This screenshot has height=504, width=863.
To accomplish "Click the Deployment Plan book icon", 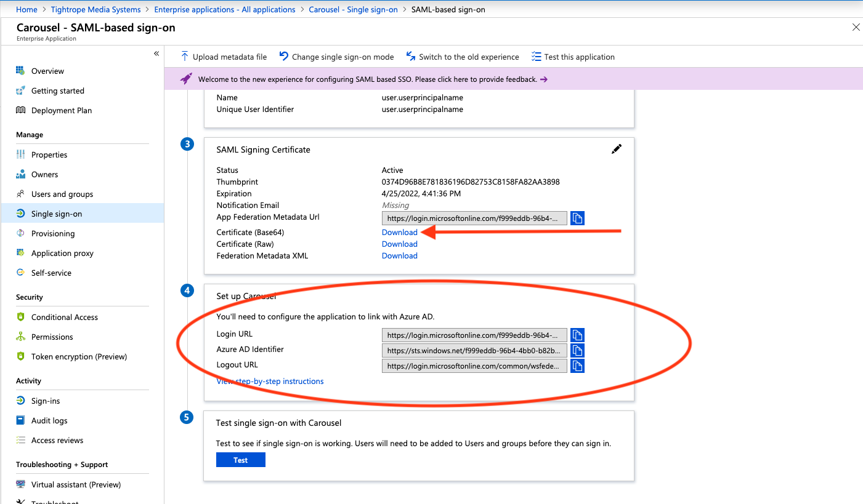I will click(20, 110).
